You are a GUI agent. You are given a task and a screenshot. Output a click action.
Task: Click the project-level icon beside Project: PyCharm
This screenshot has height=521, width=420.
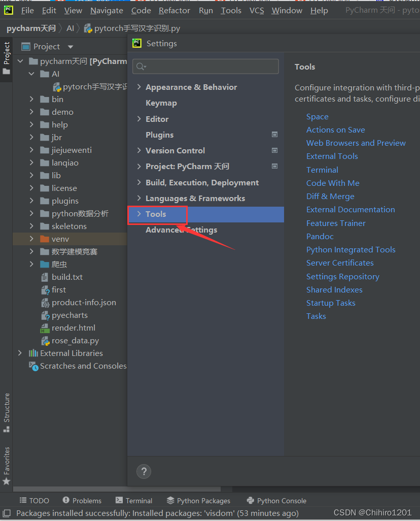click(x=274, y=166)
